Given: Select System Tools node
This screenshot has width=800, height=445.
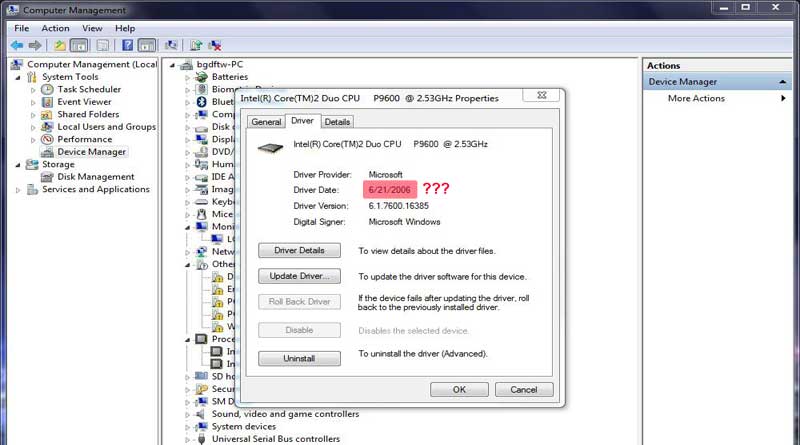Looking at the screenshot, I should click(70, 77).
